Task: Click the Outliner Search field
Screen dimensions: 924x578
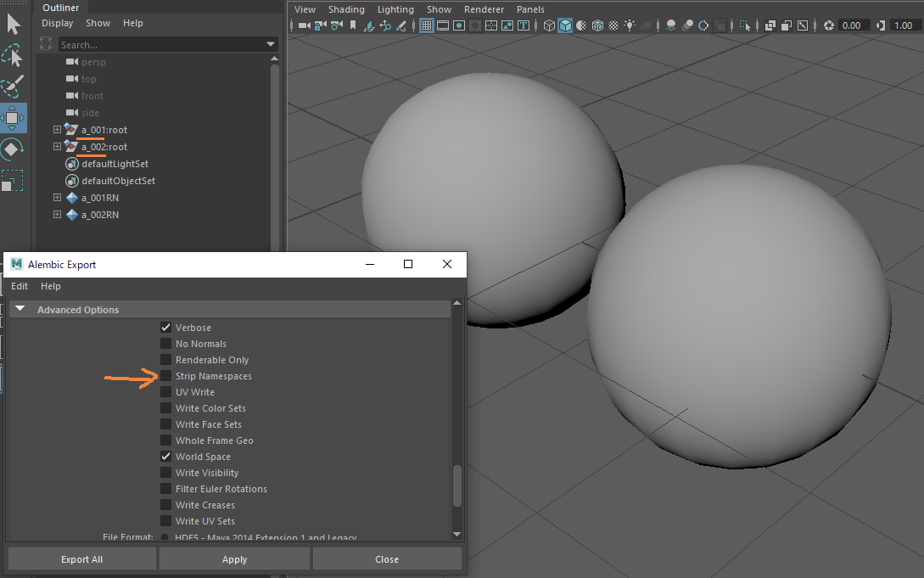Action: [x=162, y=44]
